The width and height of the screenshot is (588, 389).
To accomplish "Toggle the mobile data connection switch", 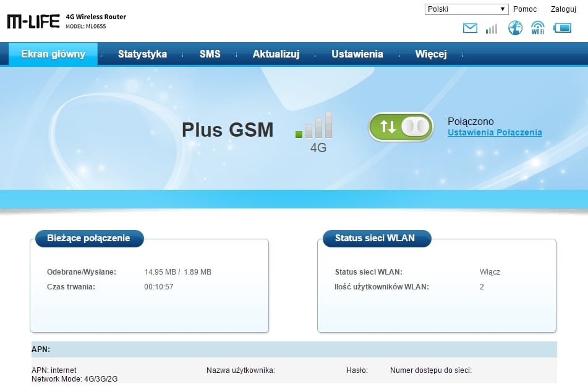I will (x=401, y=127).
